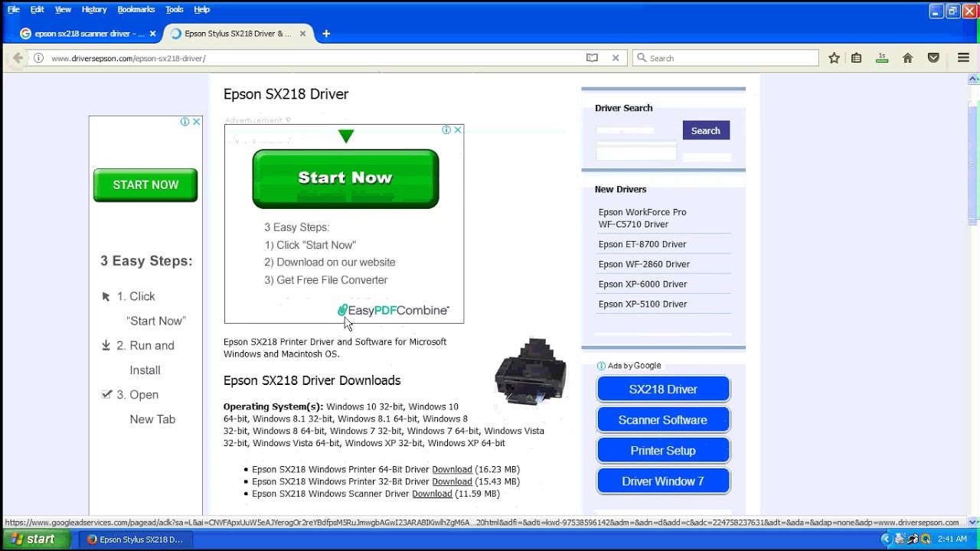Click the Epson SX218 Driver Downloads heading

(x=312, y=380)
